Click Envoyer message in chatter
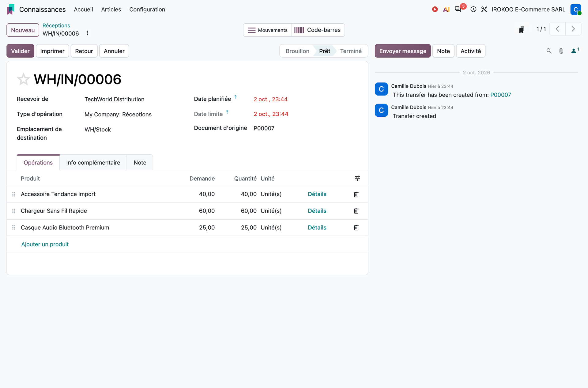 (x=403, y=51)
